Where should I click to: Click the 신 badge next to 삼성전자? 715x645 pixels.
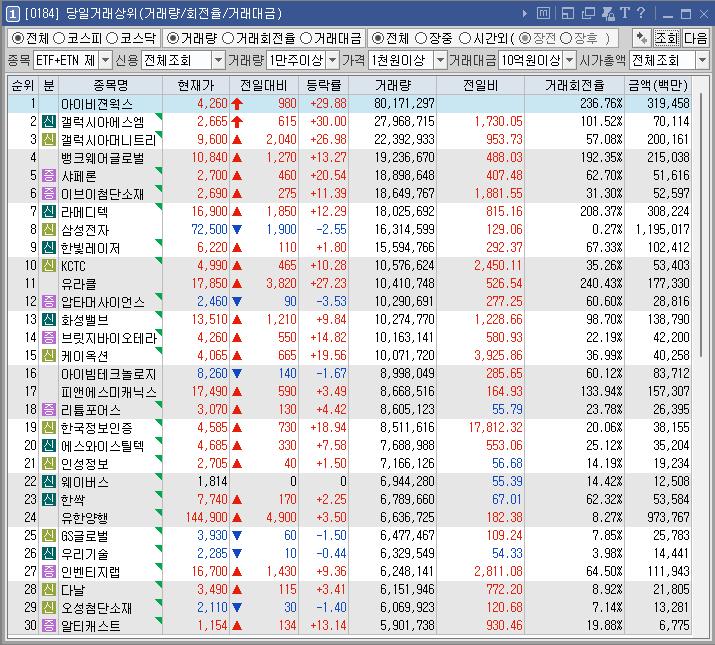pyautogui.click(x=49, y=229)
